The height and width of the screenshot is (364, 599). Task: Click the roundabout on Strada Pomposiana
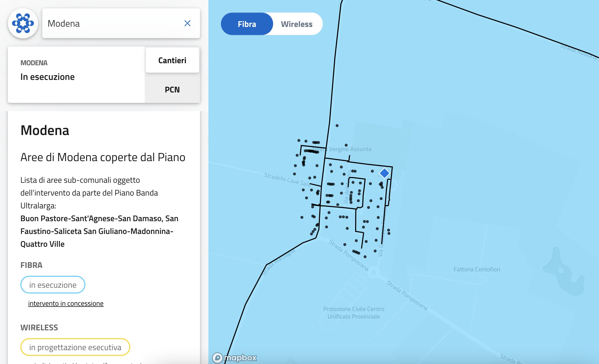374,272
